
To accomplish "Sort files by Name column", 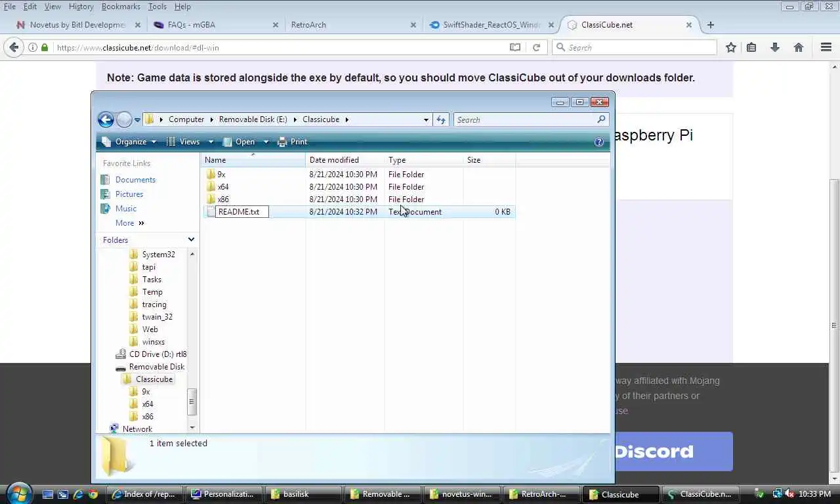I will click(x=253, y=160).
